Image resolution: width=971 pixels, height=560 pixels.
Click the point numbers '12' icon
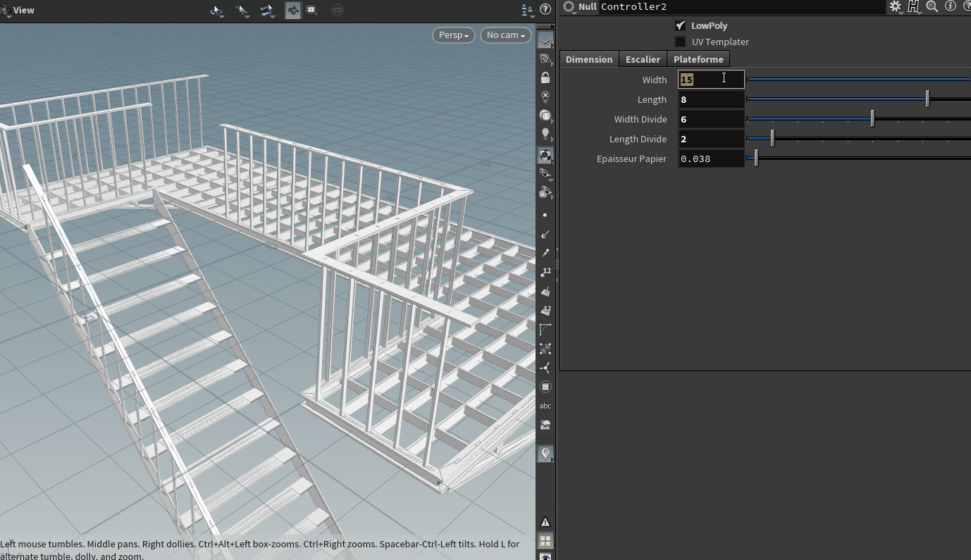(545, 272)
